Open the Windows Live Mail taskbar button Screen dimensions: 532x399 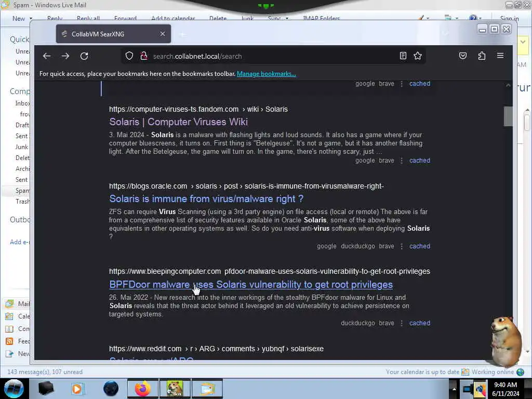[x=207, y=389]
